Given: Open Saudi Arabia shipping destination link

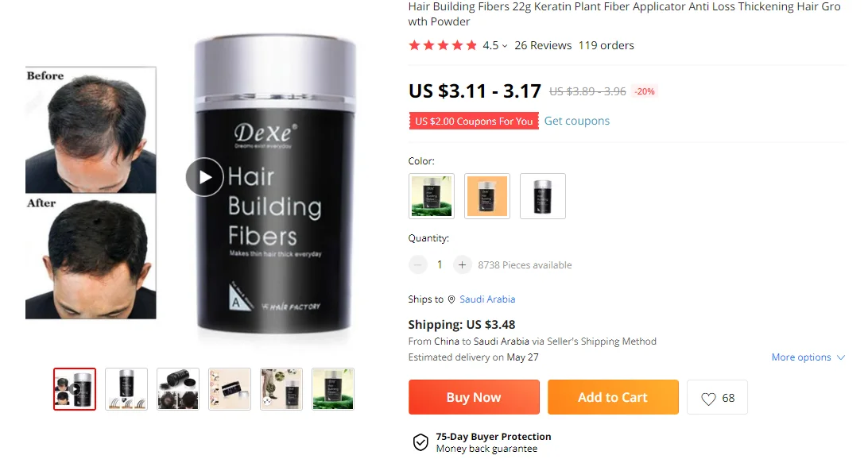Looking at the screenshot, I should coord(487,299).
